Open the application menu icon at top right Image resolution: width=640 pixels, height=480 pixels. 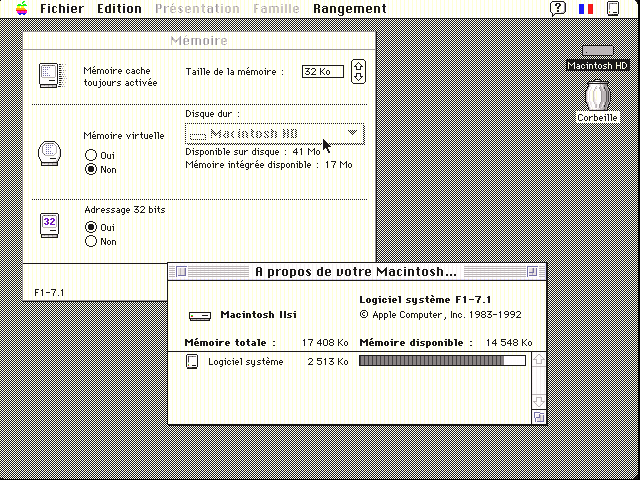tap(613, 8)
